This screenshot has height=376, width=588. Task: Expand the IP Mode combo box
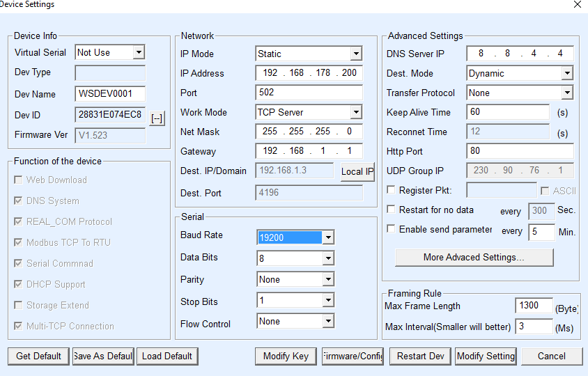[x=356, y=54]
